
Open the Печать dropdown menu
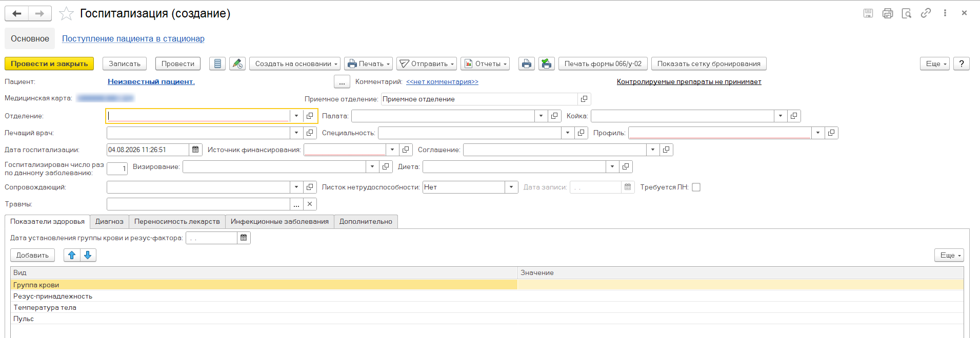pyautogui.click(x=368, y=64)
